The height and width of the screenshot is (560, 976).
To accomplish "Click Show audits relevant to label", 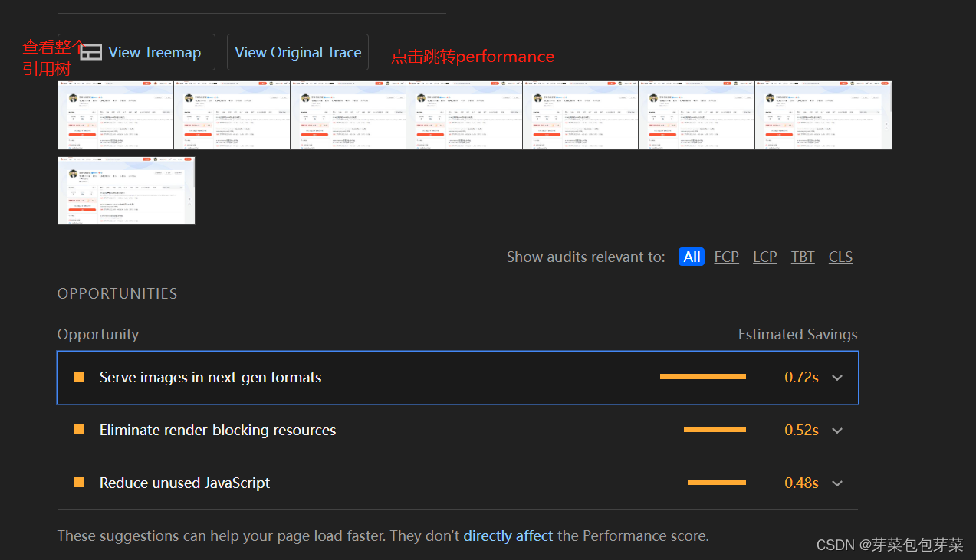I will 586,257.
